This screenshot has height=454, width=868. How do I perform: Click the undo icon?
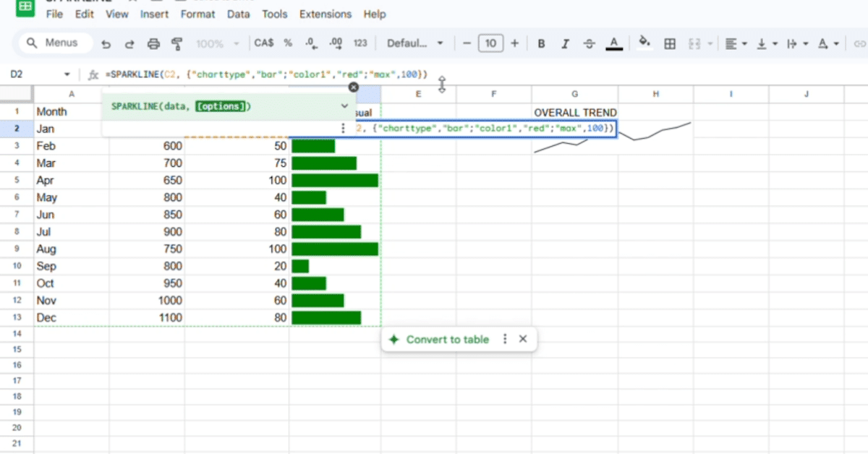106,43
